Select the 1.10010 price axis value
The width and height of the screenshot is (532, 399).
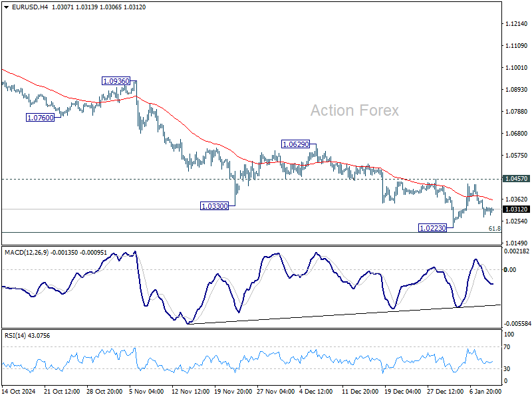click(x=517, y=68)
